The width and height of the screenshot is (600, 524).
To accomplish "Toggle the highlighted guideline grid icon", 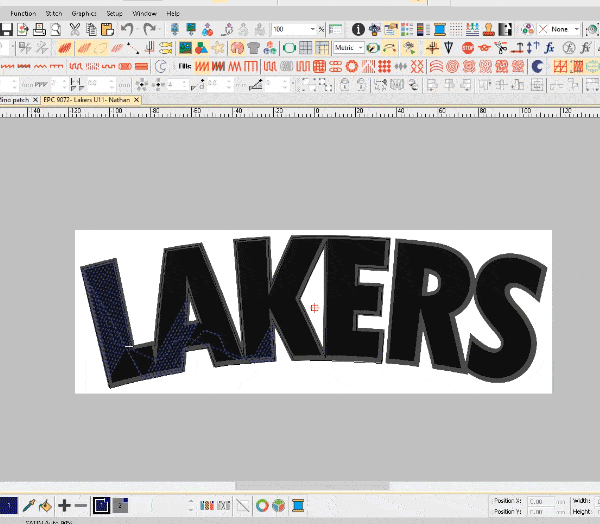I will (322, 48).
